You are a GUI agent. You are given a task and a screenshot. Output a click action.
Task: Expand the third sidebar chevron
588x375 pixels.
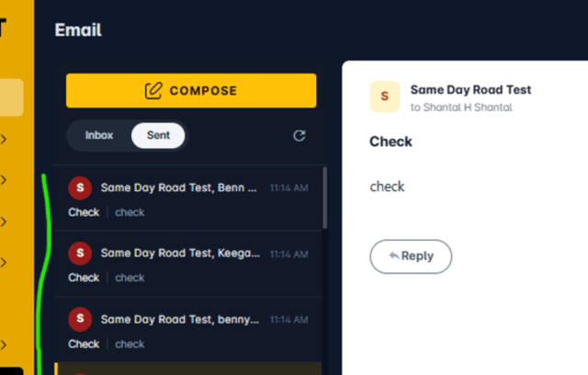pos(4,222)
